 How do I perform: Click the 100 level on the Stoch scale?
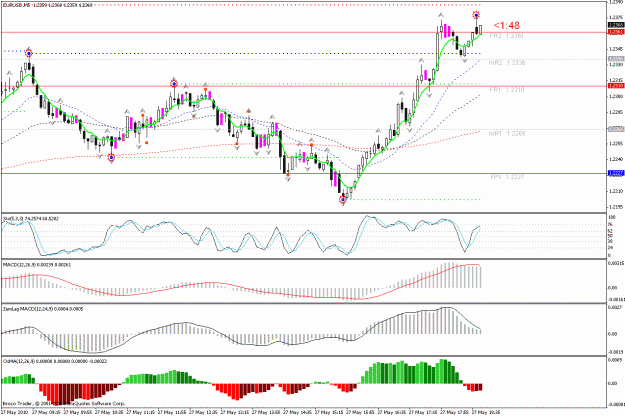click(611, 217)
